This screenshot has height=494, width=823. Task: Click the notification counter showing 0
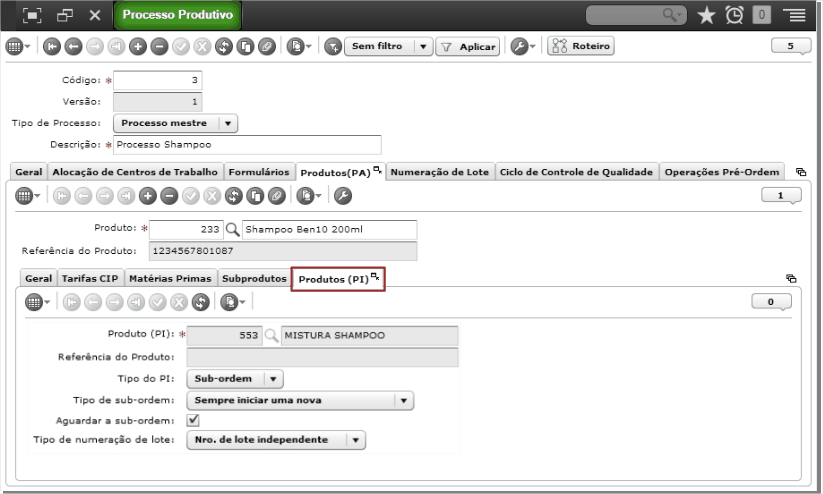(762, 15)
